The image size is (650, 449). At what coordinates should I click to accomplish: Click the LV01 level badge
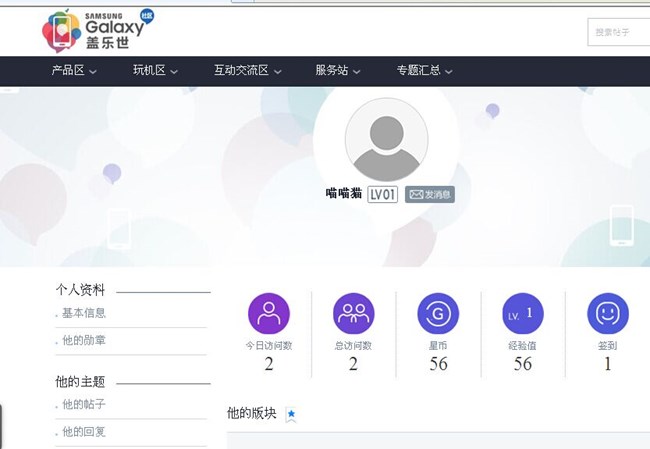click(383, 195)
